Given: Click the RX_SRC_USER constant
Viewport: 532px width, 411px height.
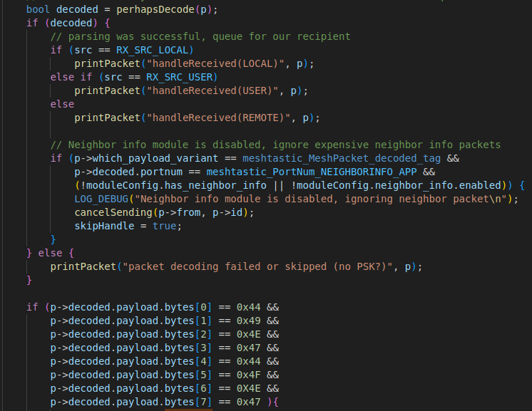Looking at the screenshot, I should [x=179, y=77].
